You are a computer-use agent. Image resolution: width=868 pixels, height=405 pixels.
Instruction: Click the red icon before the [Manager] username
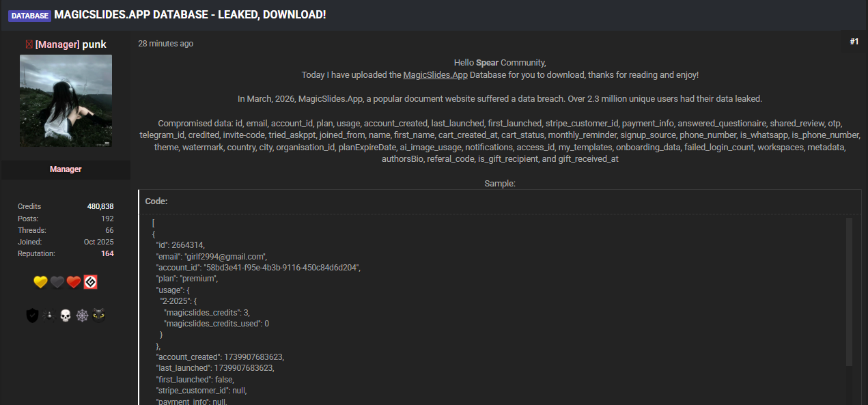29,44
